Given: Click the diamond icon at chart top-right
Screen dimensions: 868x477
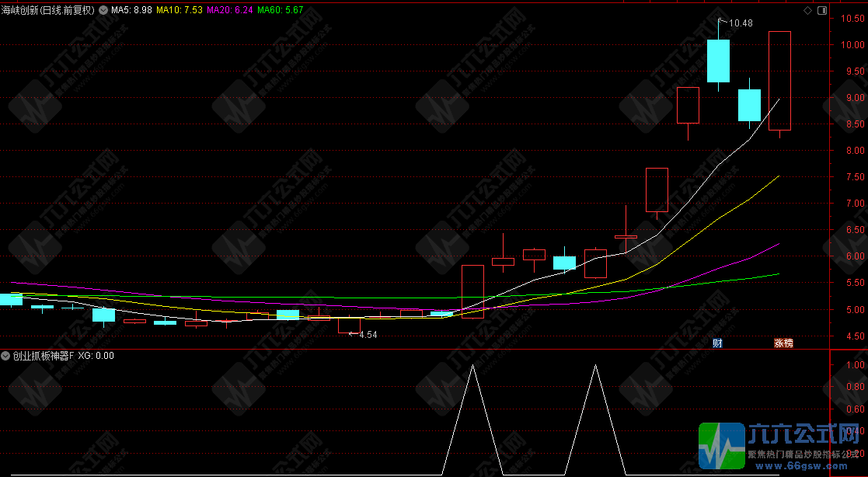Looking at the screenshot, I should [x=807, y=11].
